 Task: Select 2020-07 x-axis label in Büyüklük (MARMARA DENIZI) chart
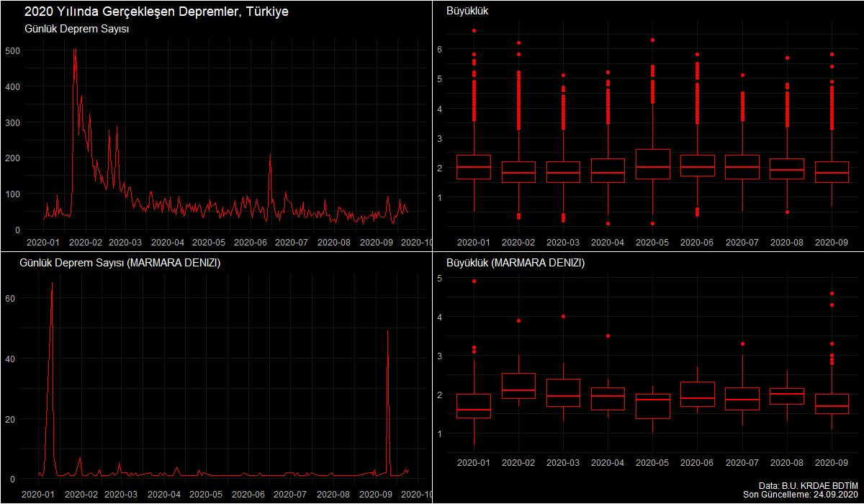(742, 462)
